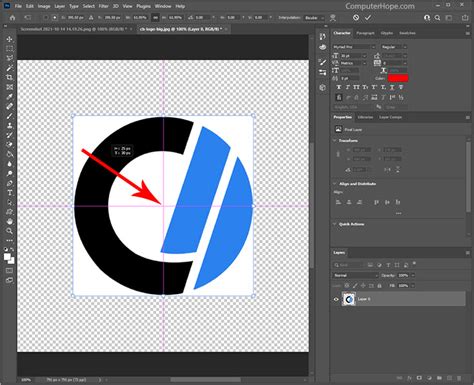Open the layer blend mode Normal dropdown
The image size is (474, 385).
click(356, 275)
